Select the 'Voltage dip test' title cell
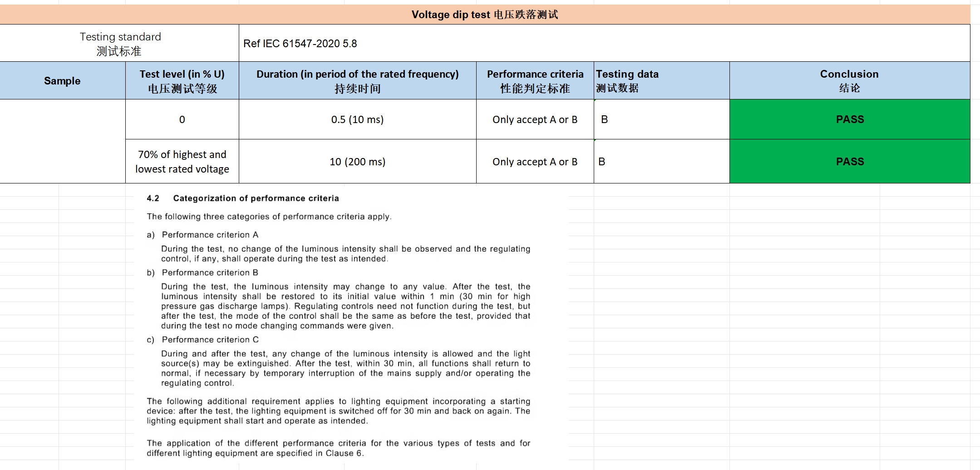This screenshot has width=980, height=470. 485,15
